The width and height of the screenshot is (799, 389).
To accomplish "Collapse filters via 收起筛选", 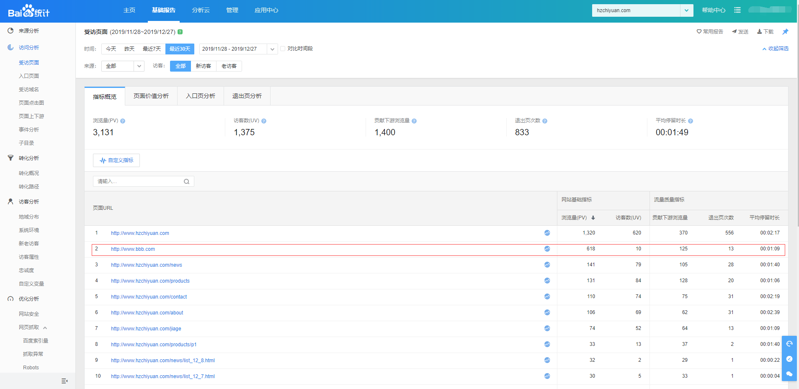I will pos(776,48).
